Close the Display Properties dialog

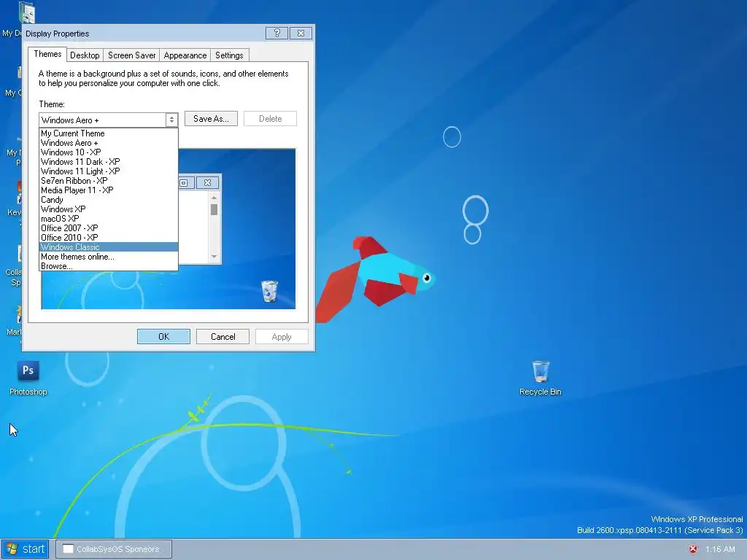pos(301,34)
